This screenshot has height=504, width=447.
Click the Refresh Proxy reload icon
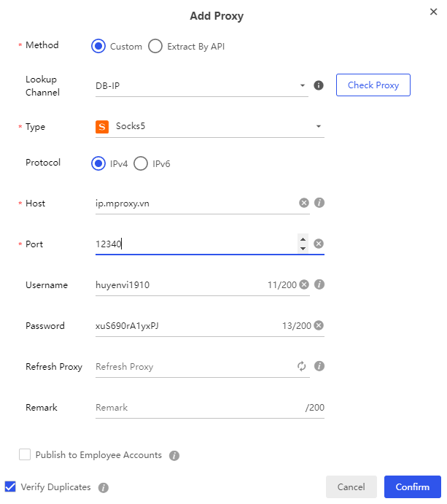click(x=302, y=366)
